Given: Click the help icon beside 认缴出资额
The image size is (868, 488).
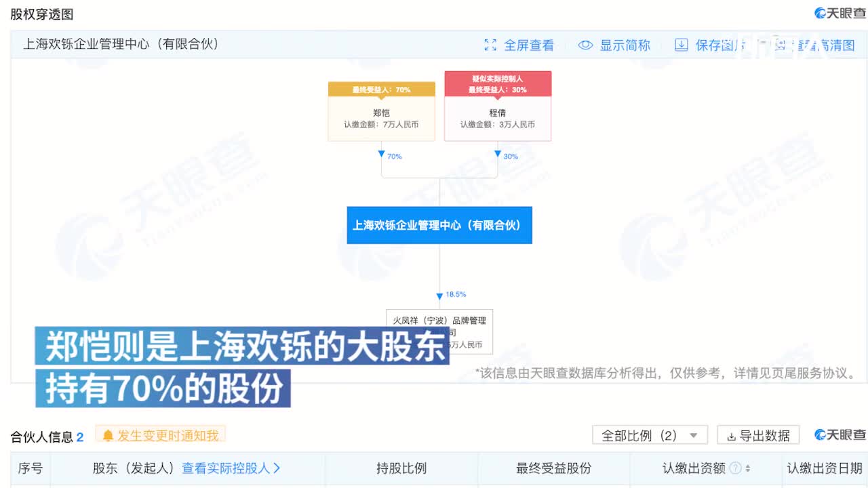Looking at the screenshot, I should tap(734, 468).
